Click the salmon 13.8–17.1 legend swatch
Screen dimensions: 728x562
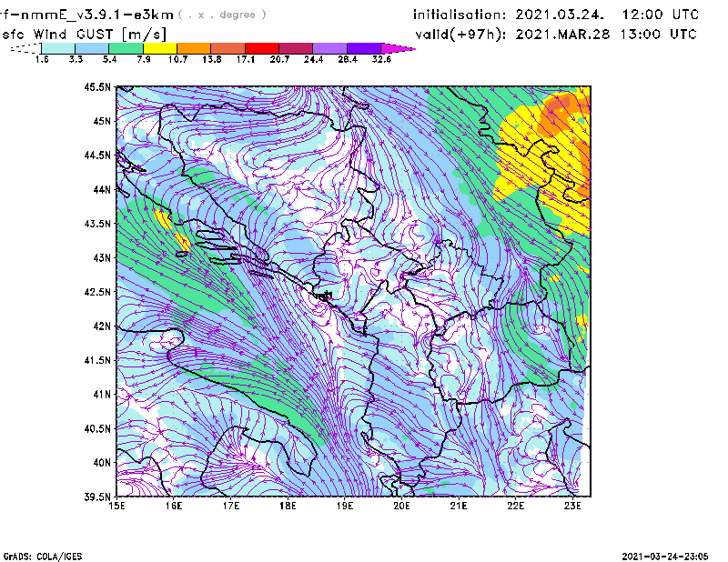(x=228, y=48)
